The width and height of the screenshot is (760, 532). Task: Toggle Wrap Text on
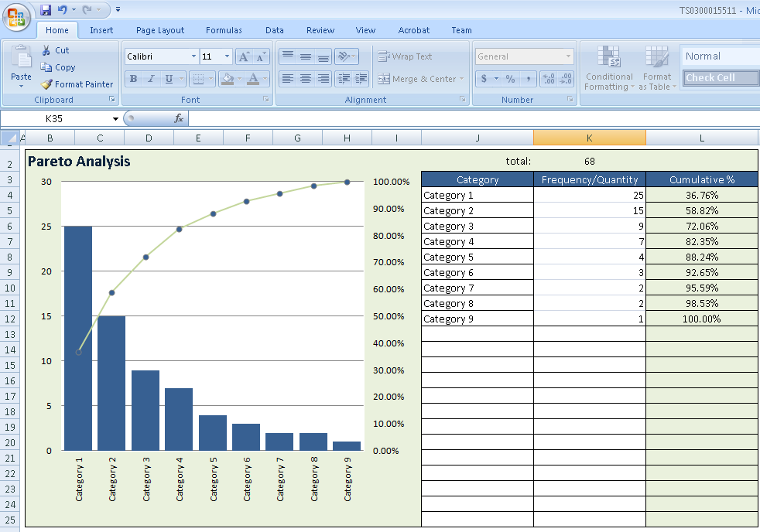click(x=405, y=56)
